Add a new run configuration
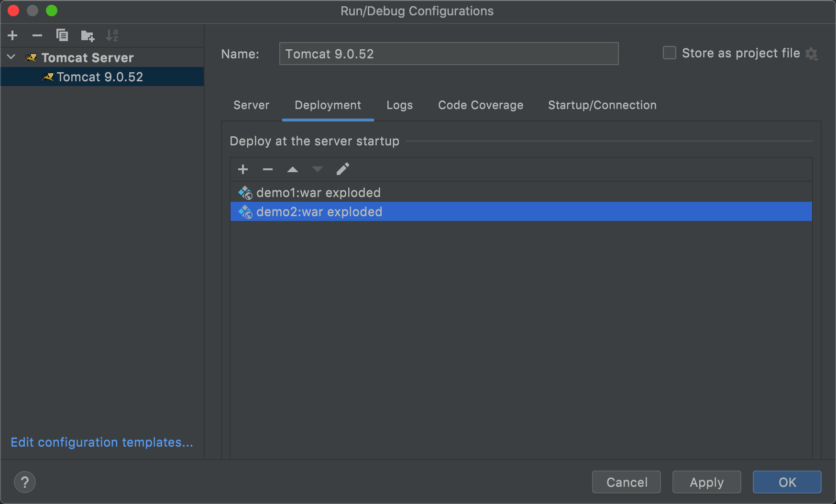Screen dimensions: 836x504 13,35
